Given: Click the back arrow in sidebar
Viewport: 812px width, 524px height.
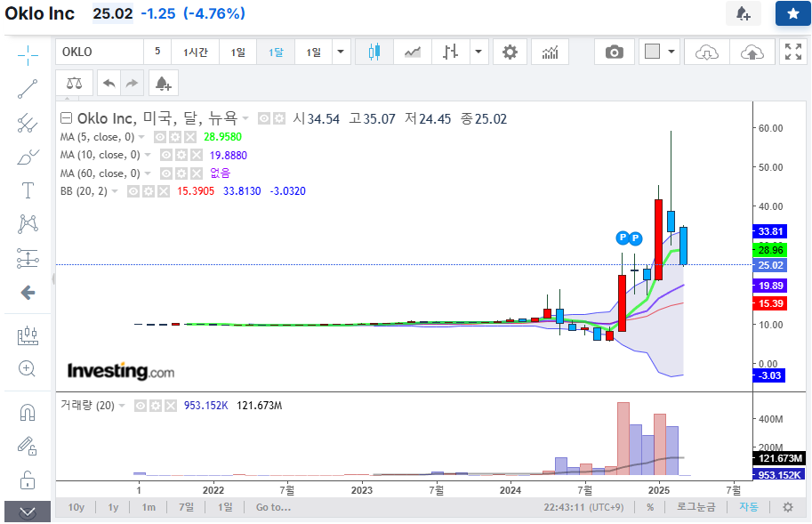Looking at the screenshot, I should point(28,293).
